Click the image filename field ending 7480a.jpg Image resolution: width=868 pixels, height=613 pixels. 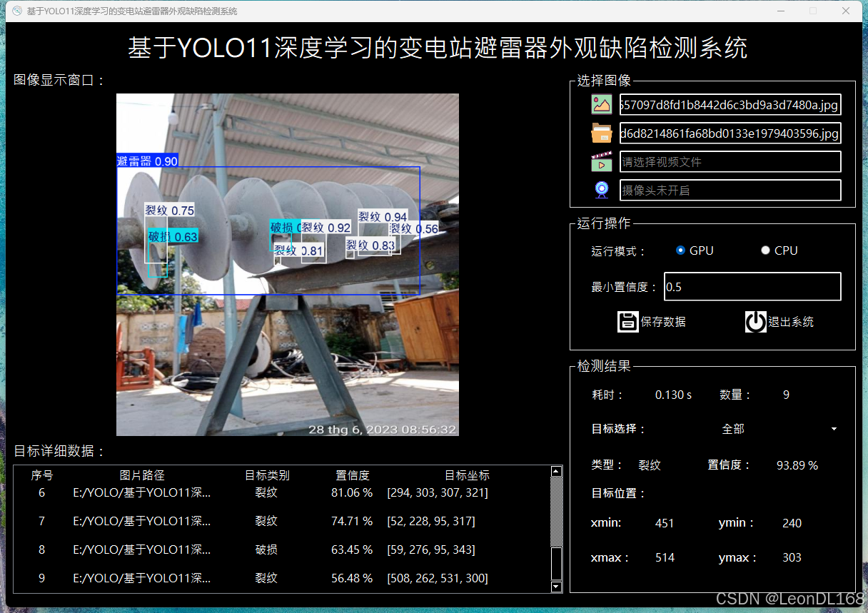tap(730, 104)
